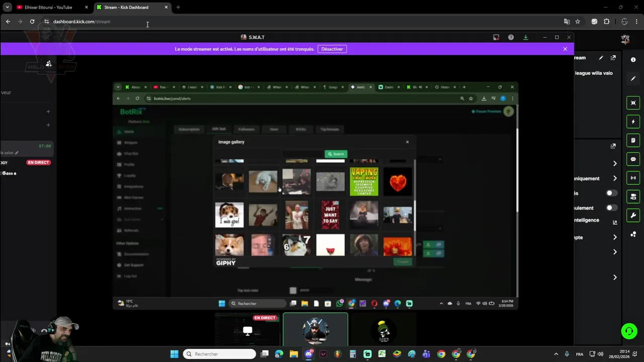Open Calculator from taskbar
This screenshot has width=644, height=362.
tap(353, 354)
